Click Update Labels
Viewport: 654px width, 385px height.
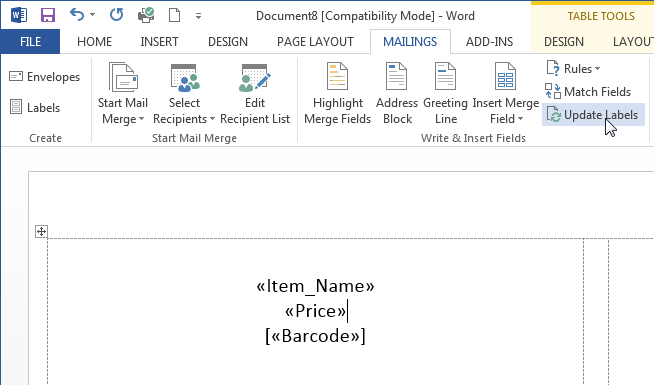coord(593,115)
